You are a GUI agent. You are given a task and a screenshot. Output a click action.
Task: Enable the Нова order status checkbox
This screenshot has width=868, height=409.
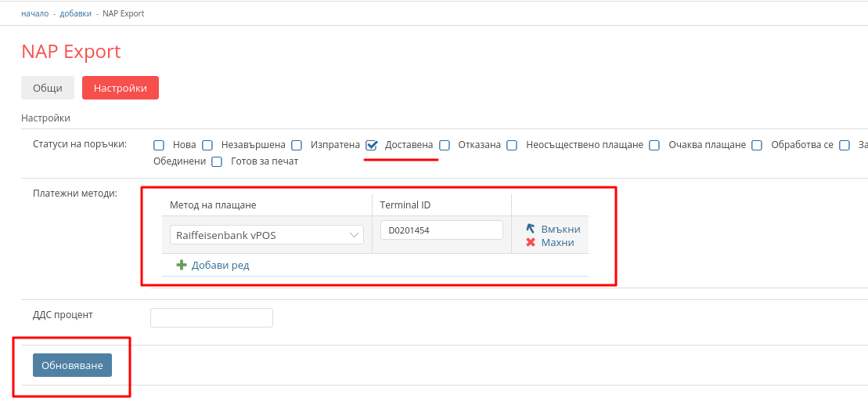click(x=159, y=145)
